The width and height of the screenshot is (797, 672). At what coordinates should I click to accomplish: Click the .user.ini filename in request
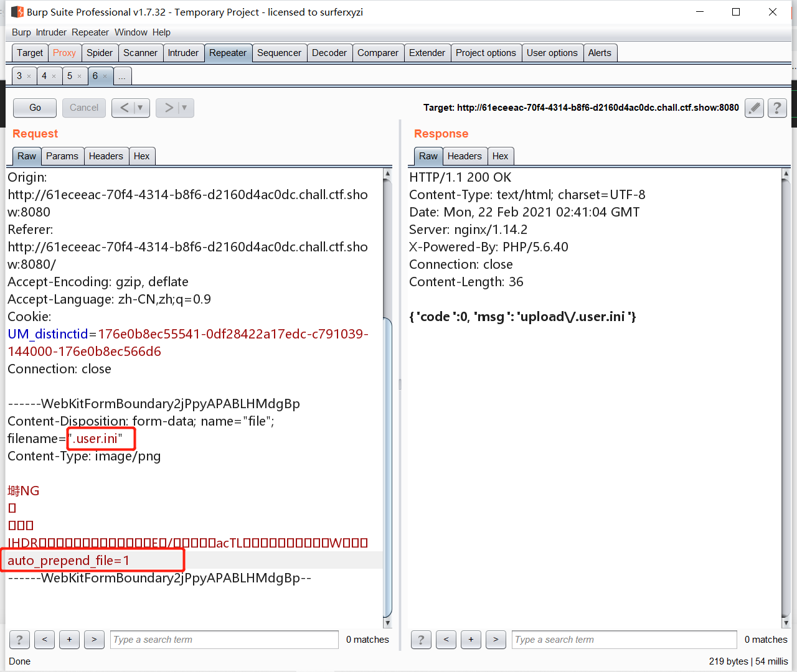(95, 439)
